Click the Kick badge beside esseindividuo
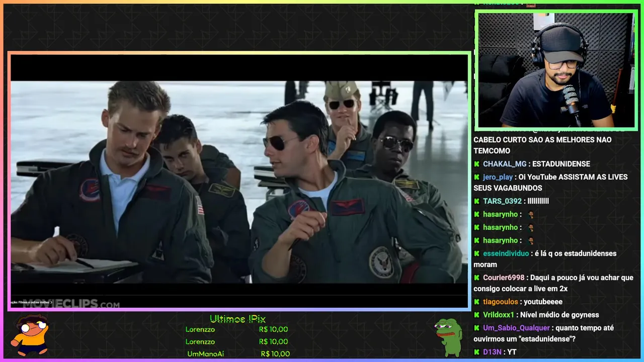 pos(476,253)
